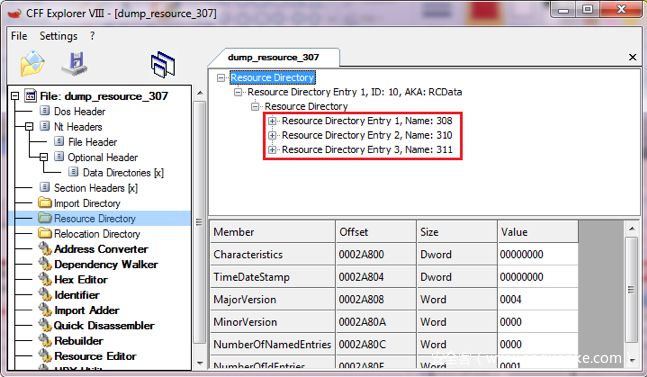This screenshot has height=377, width=647.
Task: Open file using the folder toolbar icon
Action: [x=32, y=64]
